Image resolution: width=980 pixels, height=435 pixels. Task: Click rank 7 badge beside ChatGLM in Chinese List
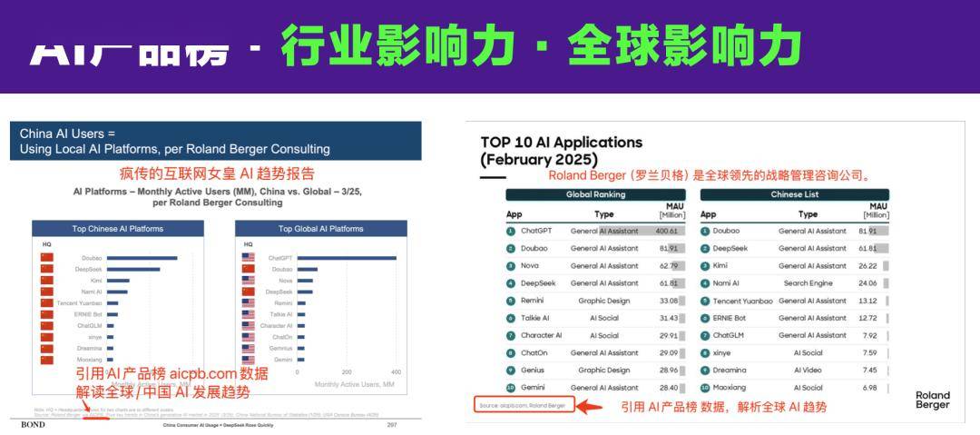705,335
